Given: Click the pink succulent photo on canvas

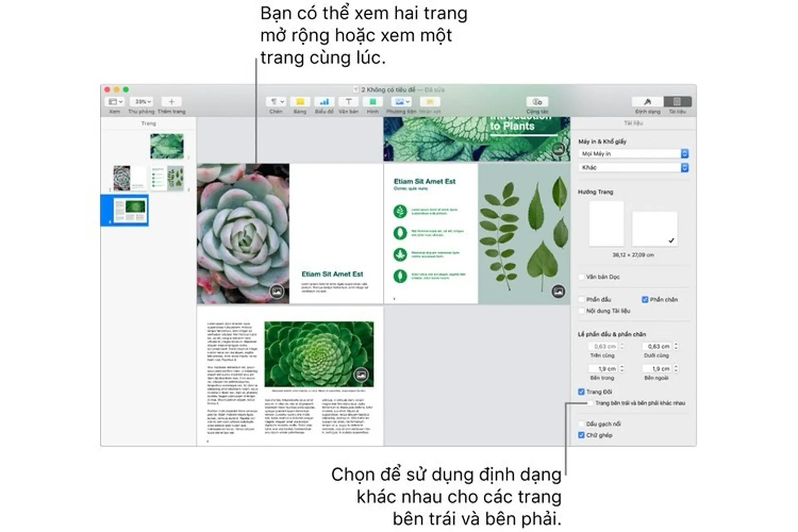Looking at the screenshot, I should pos(243,234).
